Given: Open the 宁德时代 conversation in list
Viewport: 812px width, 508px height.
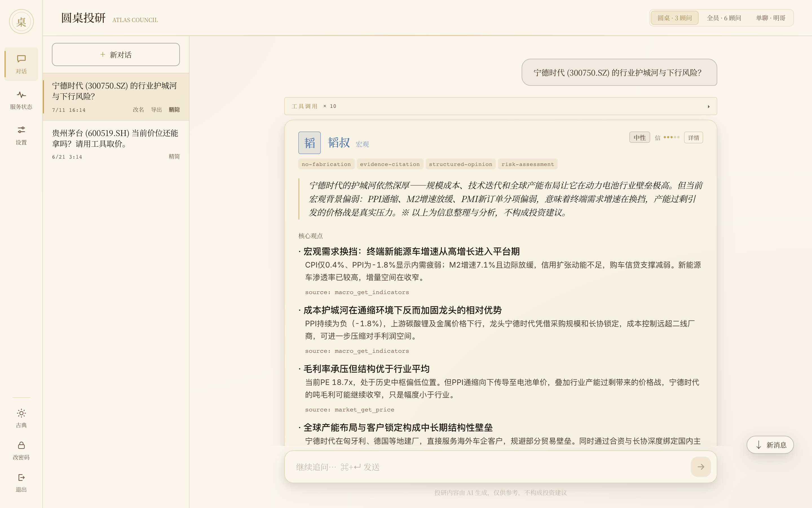Looking at the screenshot, I should click(x=116, y=97).
